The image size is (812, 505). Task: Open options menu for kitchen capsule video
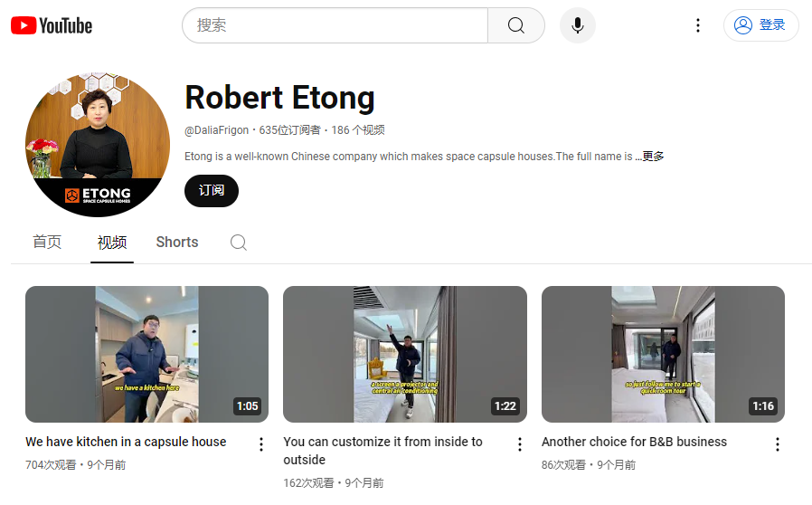tap(261, 444)
